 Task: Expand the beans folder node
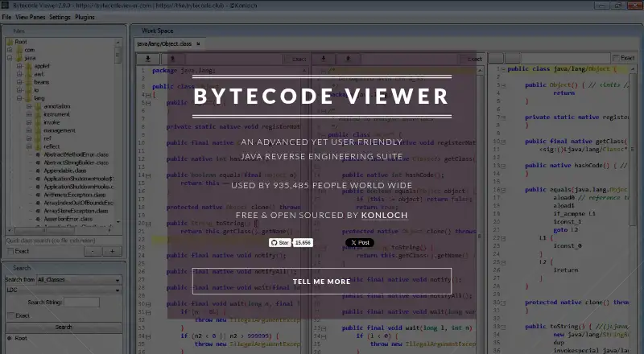click(19, 82)
